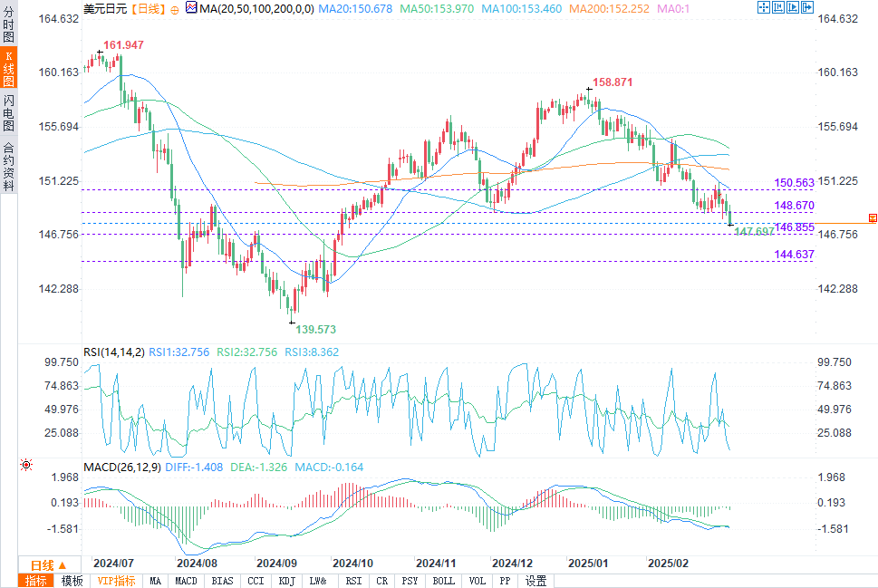Open the 设置 settings button
Viewport: 878px width, 588px height.
(535, 581)
